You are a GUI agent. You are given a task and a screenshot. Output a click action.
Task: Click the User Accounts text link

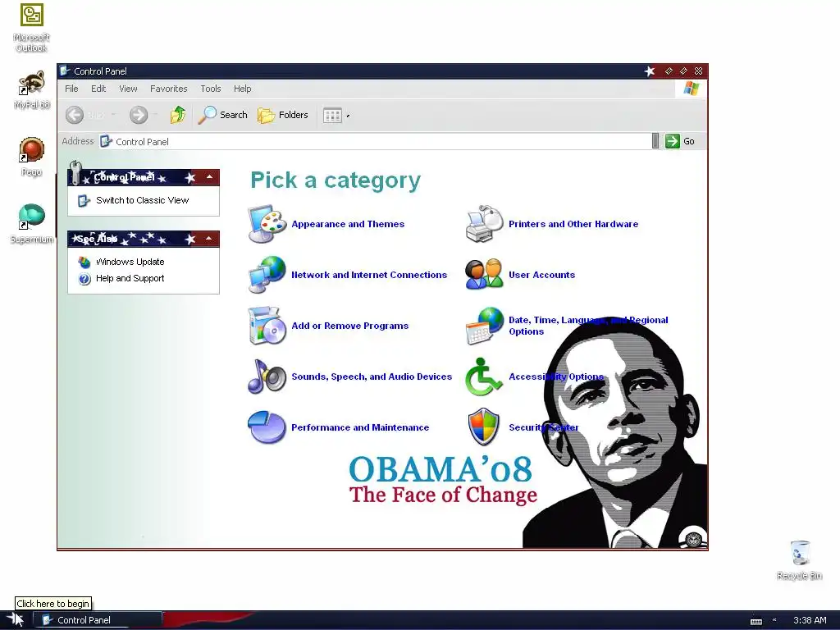click(541, 275)
